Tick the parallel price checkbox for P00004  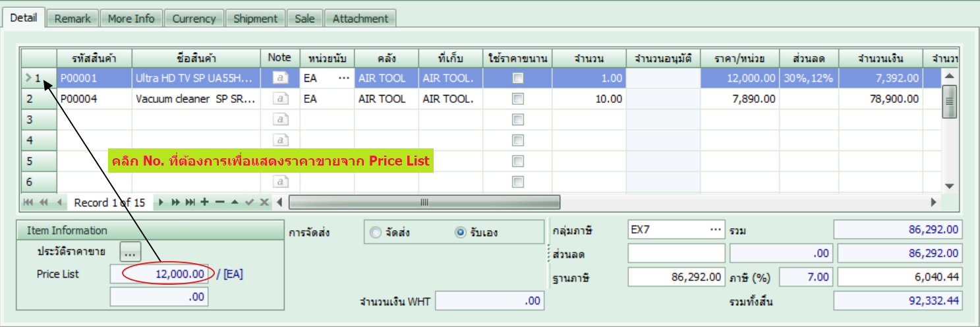coord(518,99)
